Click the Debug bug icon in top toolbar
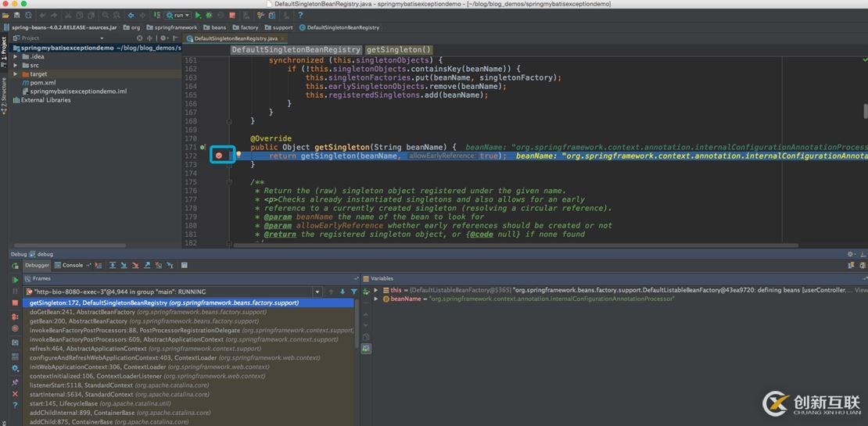Image resolution: width=868 pixels, height=426 pixels. click(209, 15)
